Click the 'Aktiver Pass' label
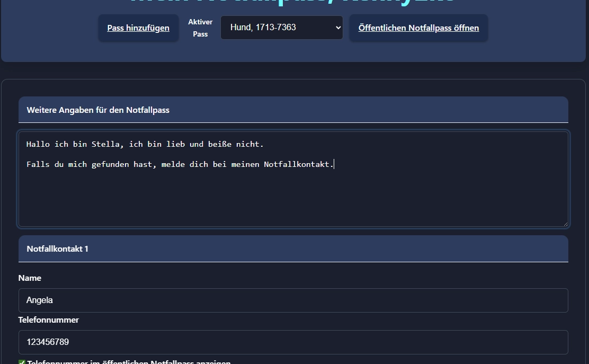Viewport: 589px width, 364px height. [x=200, y=28]
